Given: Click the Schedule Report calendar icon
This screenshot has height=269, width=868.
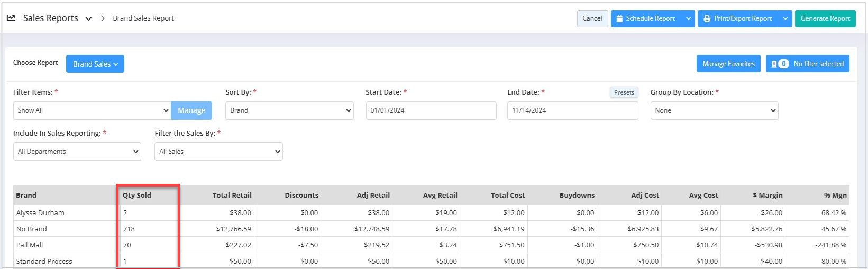Looking at the screenshot, I should (x=619, y=18).
